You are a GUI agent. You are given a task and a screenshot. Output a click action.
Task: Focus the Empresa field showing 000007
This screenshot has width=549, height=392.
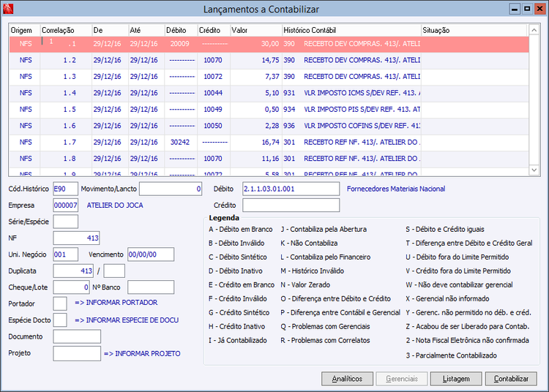tap(65, 206)
